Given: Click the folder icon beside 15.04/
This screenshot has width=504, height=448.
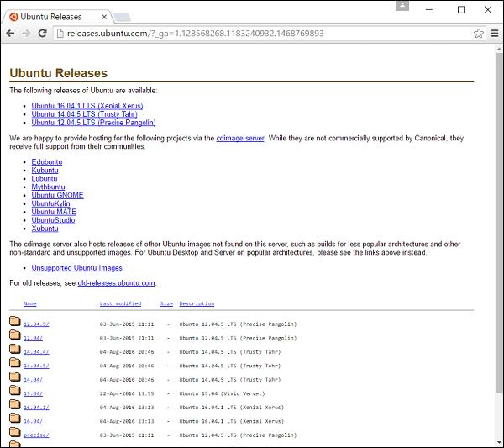Looking at the screenshot, I should pos(15,391).
